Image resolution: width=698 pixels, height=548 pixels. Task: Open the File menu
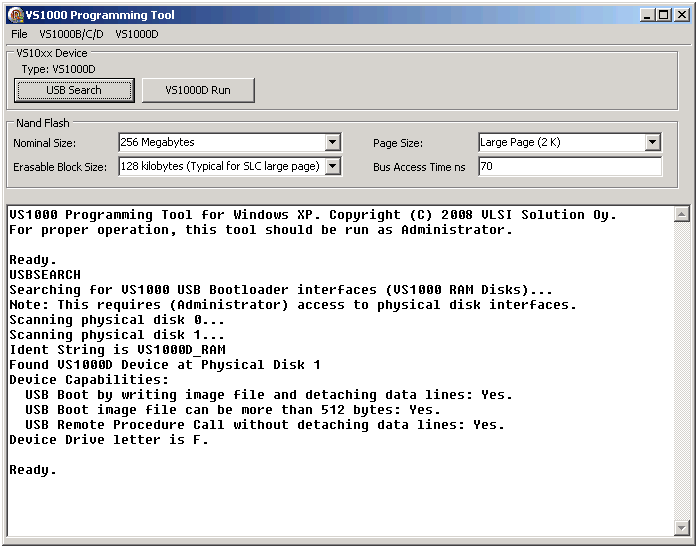[x=19, y=34]
